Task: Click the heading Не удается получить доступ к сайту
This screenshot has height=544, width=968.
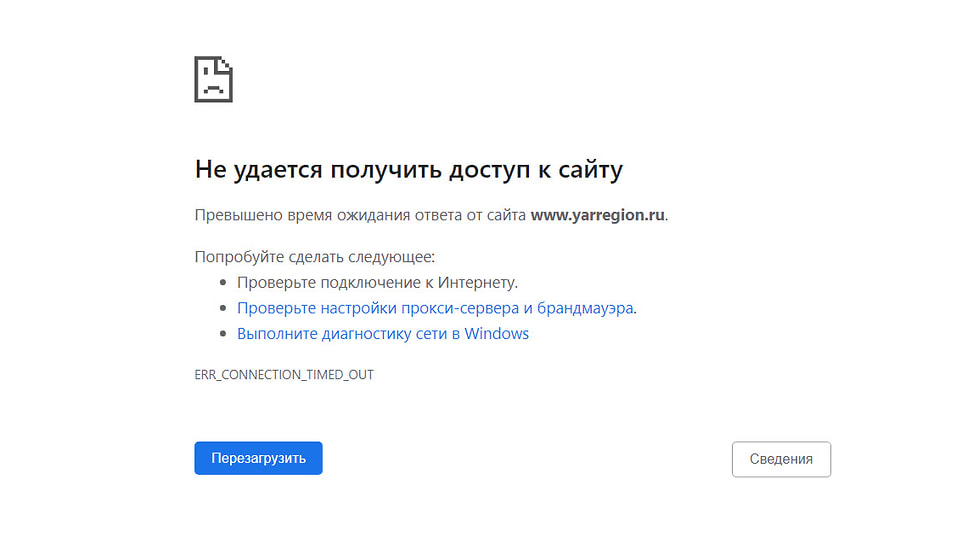Action: tap(409, 169)
